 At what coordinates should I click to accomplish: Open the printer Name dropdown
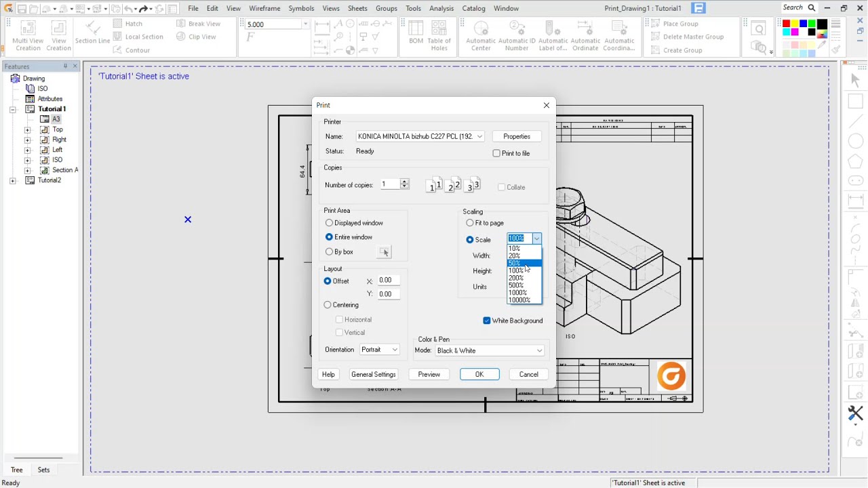tap(479, 136)
